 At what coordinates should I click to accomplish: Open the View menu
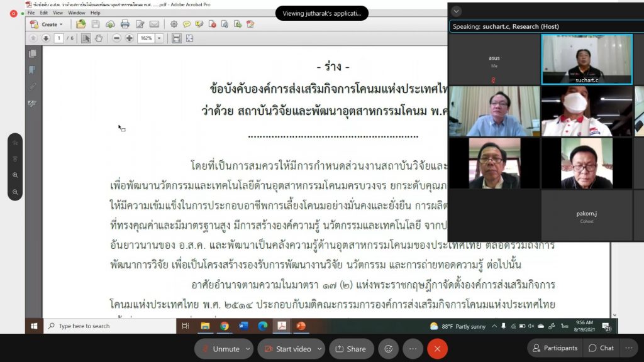pyautogui.click(x=58, y=13)
